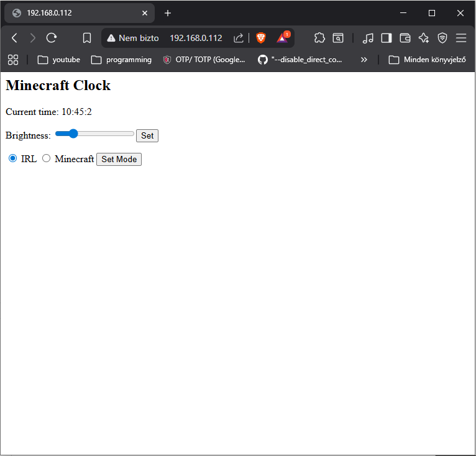Image resolution: width=476 pixels, height=456 pixels.
Task: Go back to the previous page
Action: point(14,38)
